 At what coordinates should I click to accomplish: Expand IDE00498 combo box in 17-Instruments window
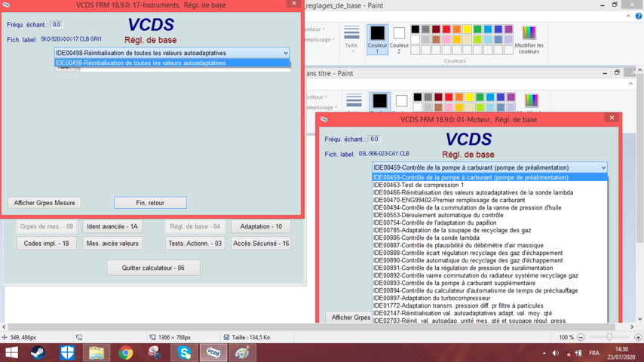(x=286, y=53)
